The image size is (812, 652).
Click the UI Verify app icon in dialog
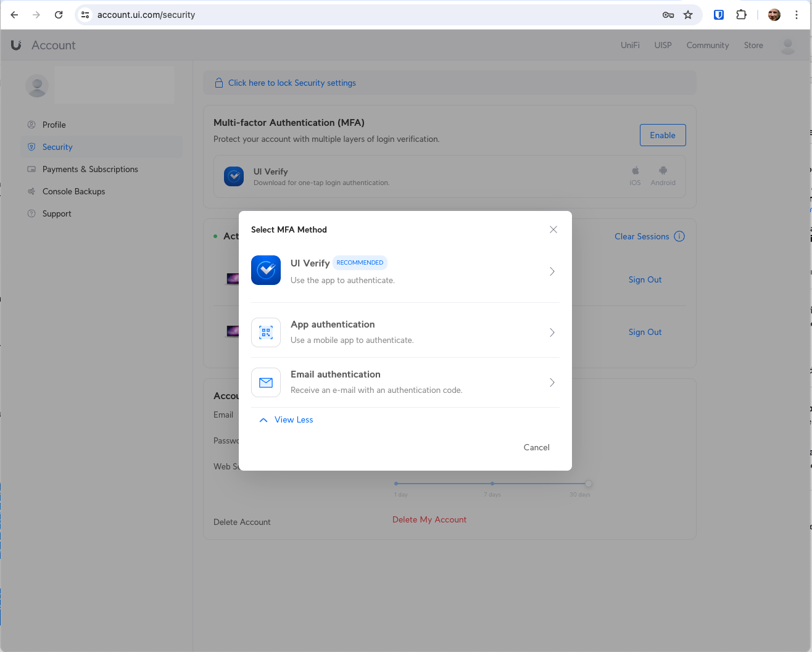coord(266,270)
